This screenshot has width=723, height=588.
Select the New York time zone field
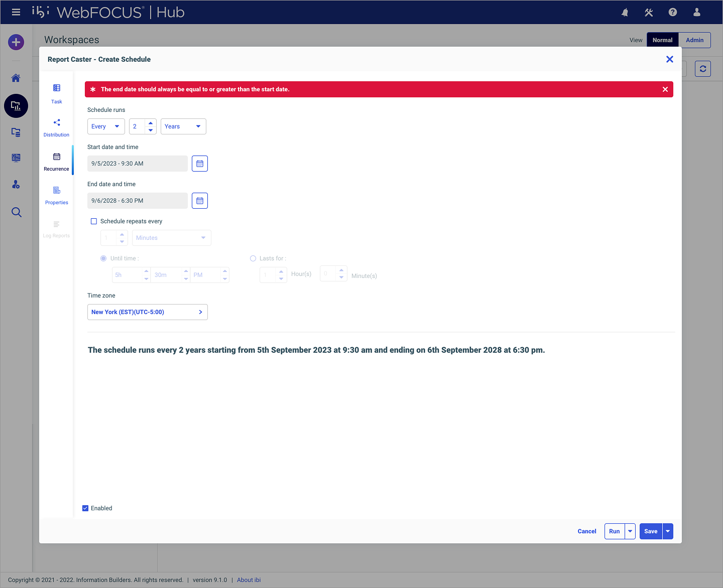pyautogui.click(x=147, y=312)
